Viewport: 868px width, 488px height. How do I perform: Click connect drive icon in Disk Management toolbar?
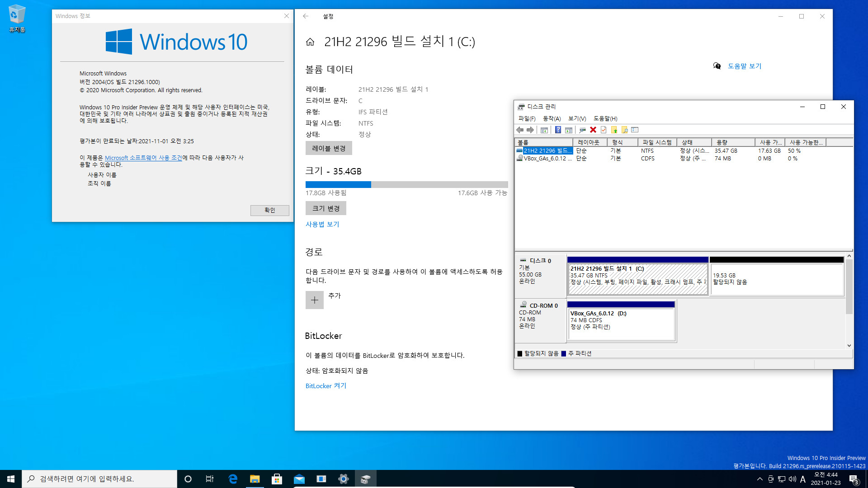click(x=582, y=130)
